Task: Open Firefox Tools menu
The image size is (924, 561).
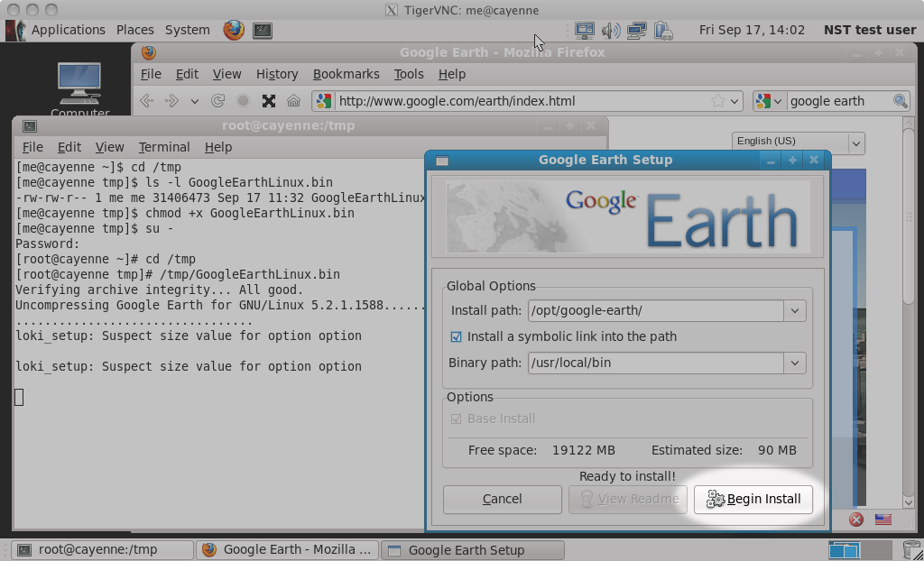Action: tap(409, 74)
